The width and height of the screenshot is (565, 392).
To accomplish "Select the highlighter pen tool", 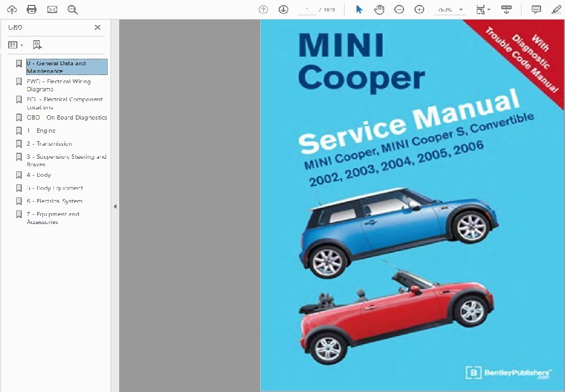I will coord(556,9).
